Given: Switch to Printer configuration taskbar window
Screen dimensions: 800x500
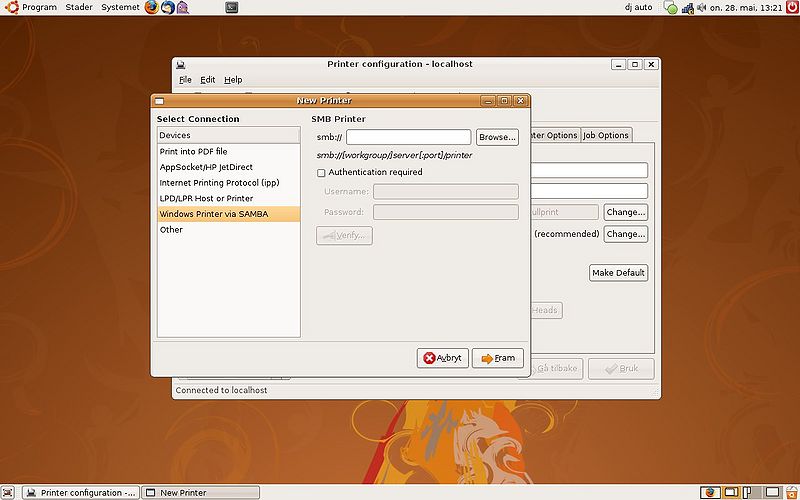Looking at the screenshot, I should pyautogui.click(x=81, y=493).
